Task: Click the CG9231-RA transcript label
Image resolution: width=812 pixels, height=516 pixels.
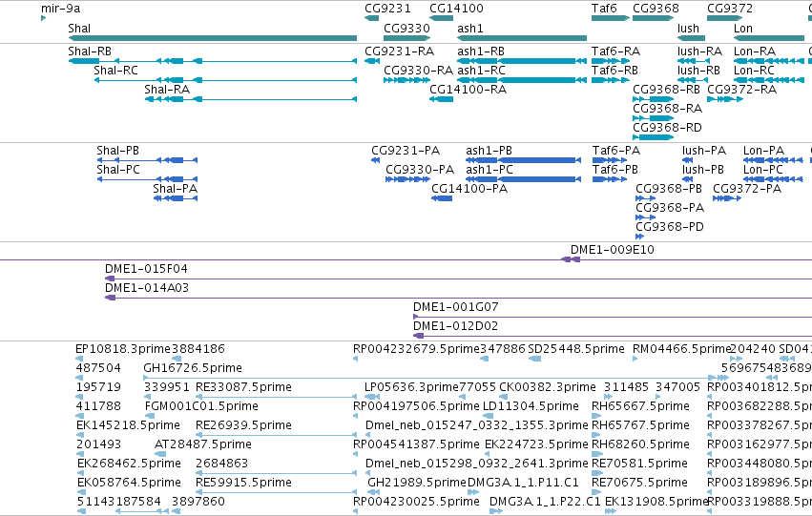Action: coord(399,52)
